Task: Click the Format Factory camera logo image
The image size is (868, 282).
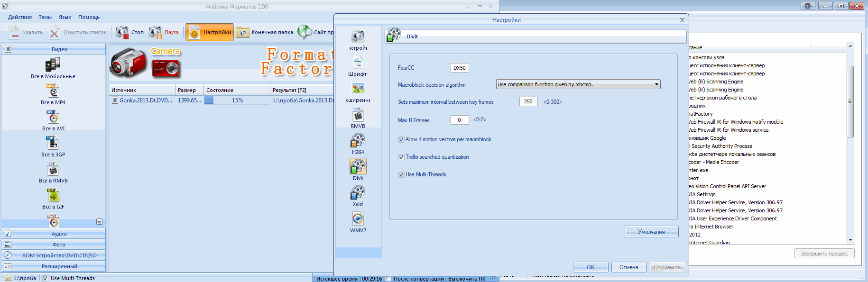Action: [145, 63]
